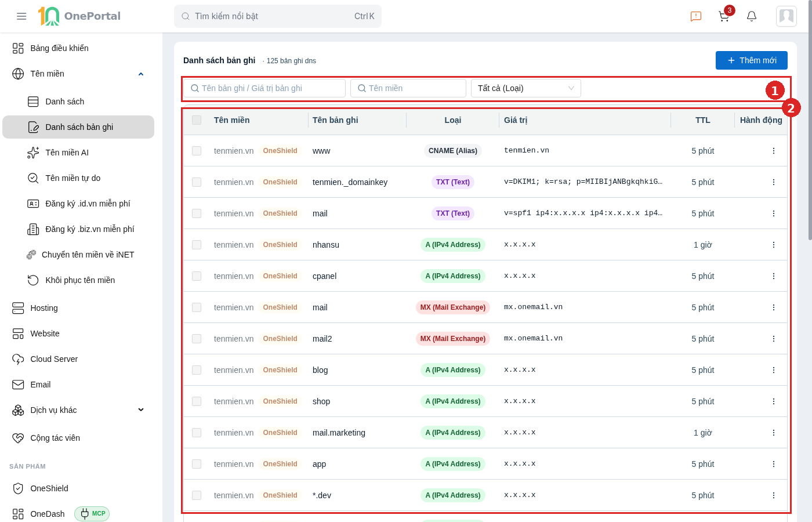The height and width of the screenshot is (522, 812).
Task: Open the shopping cart with 3 items
Action: click(724, 16)
